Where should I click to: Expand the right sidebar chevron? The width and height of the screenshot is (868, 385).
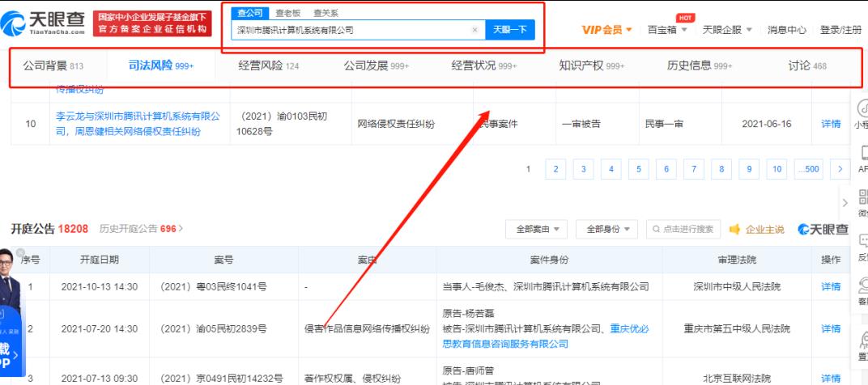point(845,203)
